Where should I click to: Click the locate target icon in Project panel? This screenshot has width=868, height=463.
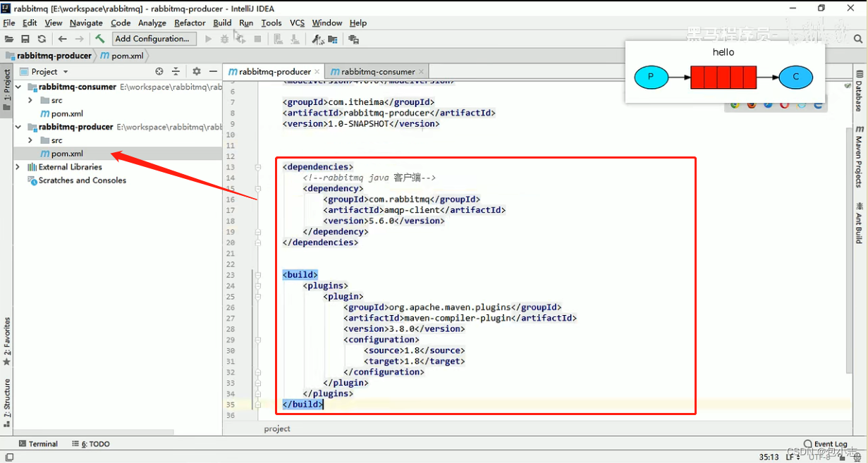coord(159,71)
